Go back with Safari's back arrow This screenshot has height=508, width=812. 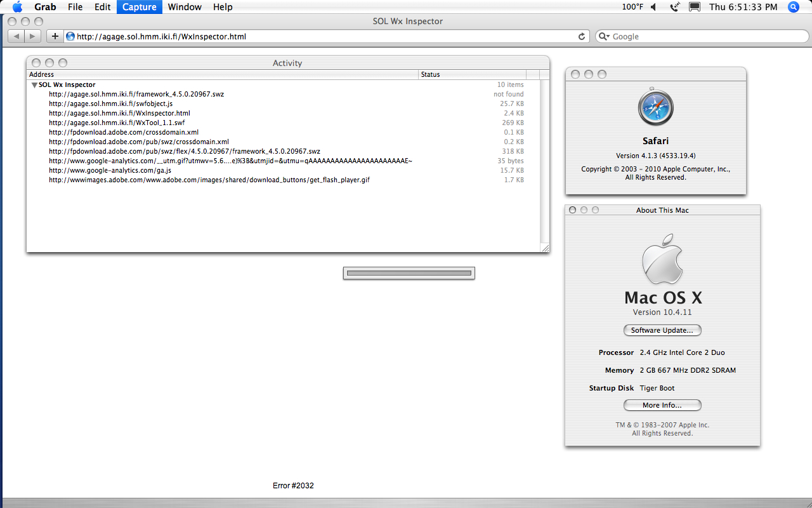point(16,36)
